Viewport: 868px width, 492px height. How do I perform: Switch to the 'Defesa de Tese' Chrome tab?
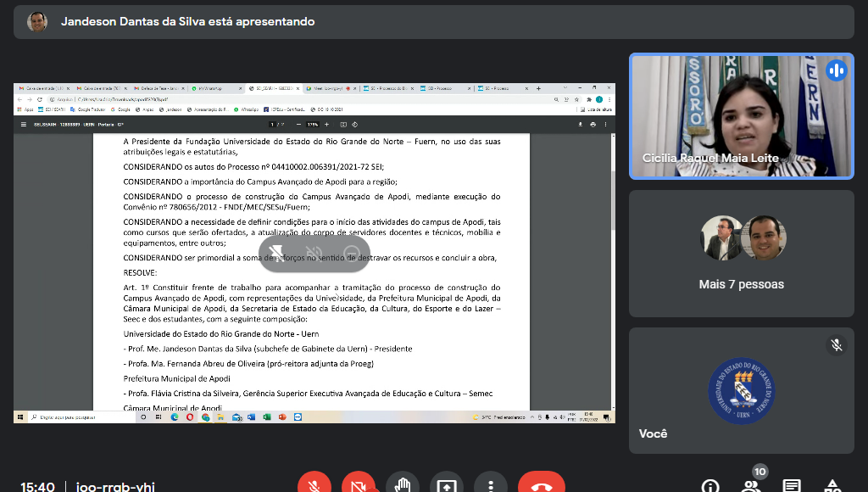157,88
